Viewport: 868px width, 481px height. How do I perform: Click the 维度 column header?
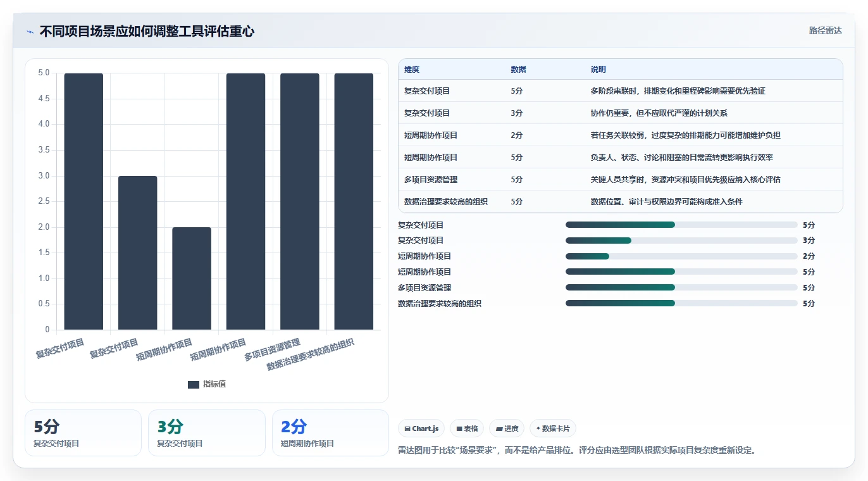click(x=412, y=69)
